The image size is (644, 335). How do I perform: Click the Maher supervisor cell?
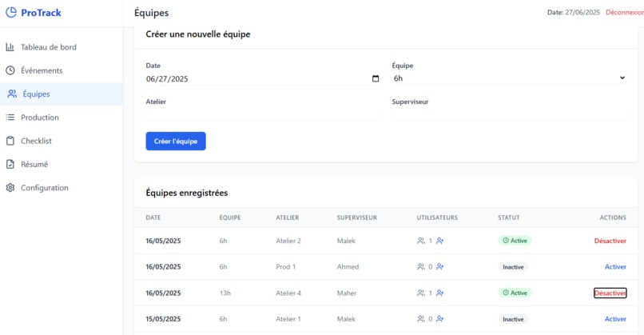(x=347, y=293)
